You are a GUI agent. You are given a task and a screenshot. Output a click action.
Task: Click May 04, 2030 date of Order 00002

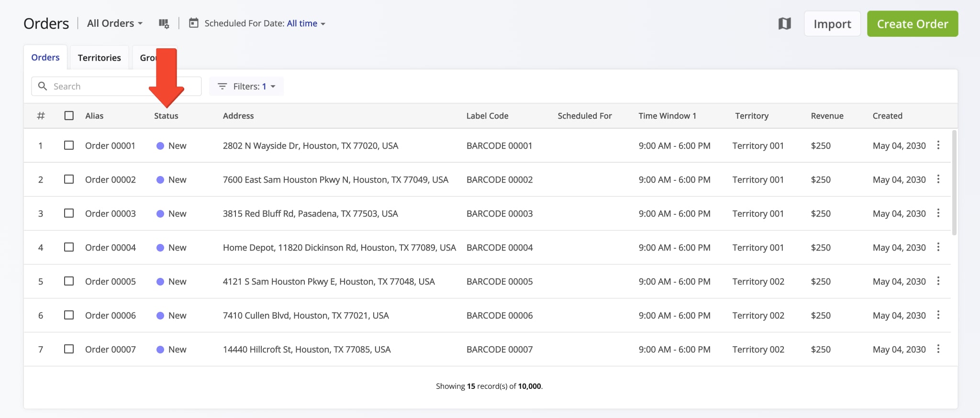point(899,180)
